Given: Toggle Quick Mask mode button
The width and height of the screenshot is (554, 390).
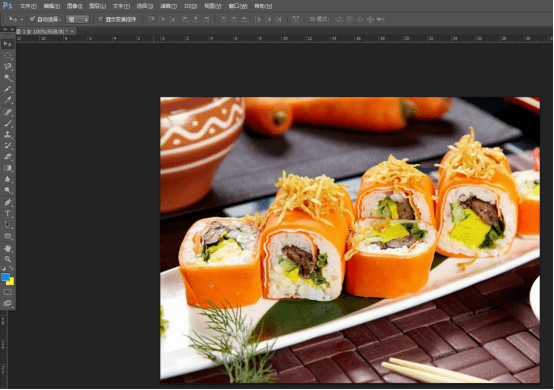Looking at the screenshot, I should pyautogui.click(x=8, y=292).
